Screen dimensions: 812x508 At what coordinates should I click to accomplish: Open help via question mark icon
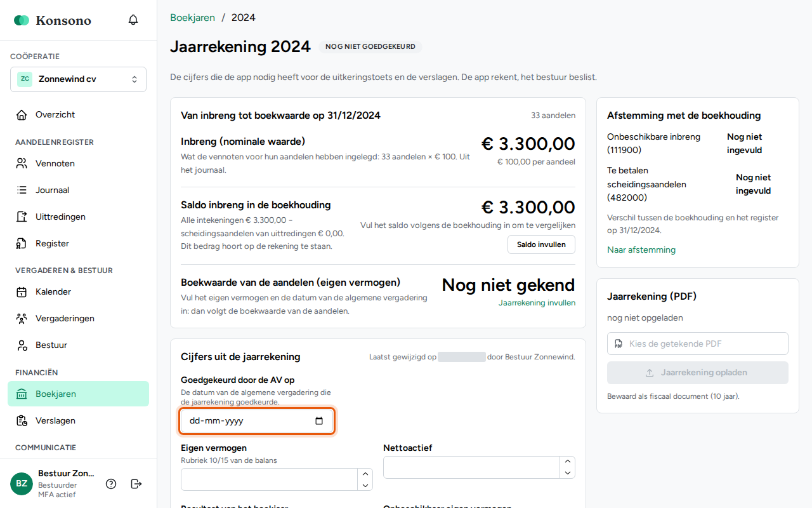pyautogui.click(x=111, y=484)
